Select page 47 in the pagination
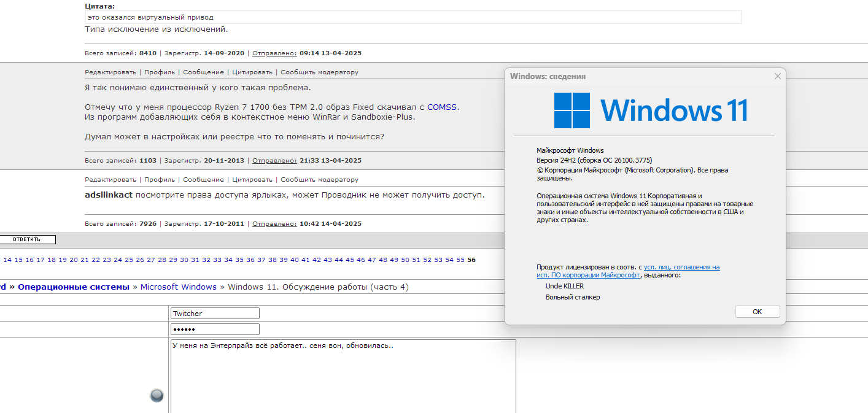 point(372,260)
